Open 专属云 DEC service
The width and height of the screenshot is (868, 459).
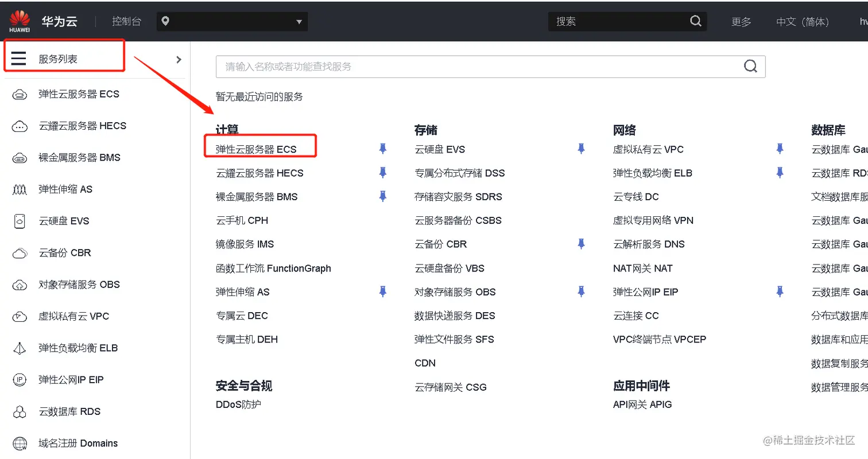coord(242,316)
